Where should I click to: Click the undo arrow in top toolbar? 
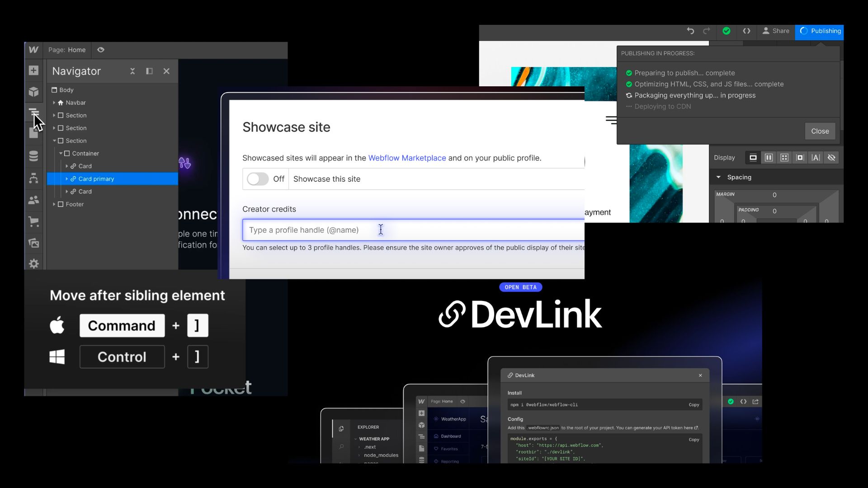690,31
